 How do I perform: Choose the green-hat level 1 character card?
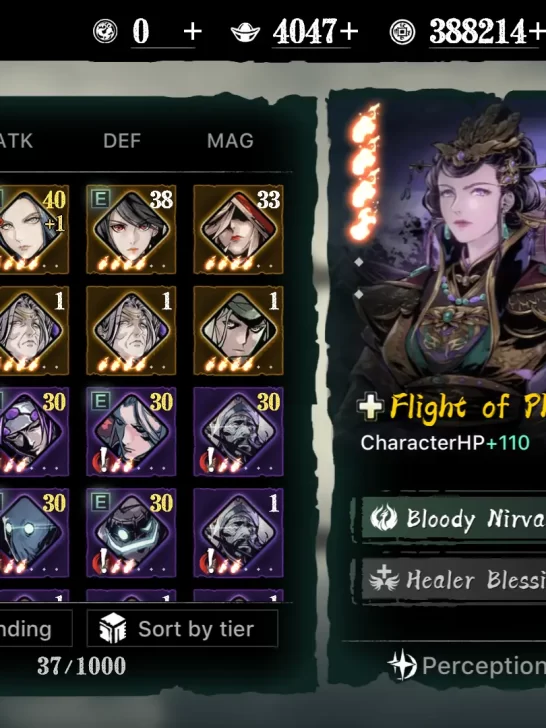[x=238, y=330]
